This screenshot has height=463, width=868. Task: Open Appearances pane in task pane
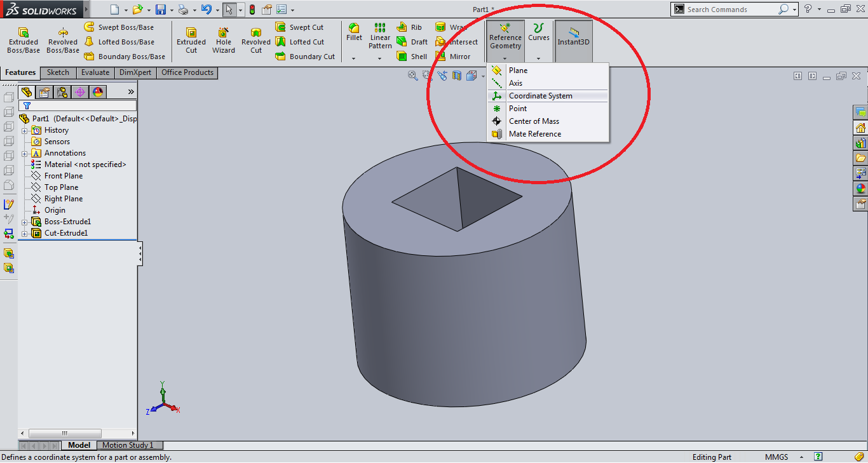point(861,189)
